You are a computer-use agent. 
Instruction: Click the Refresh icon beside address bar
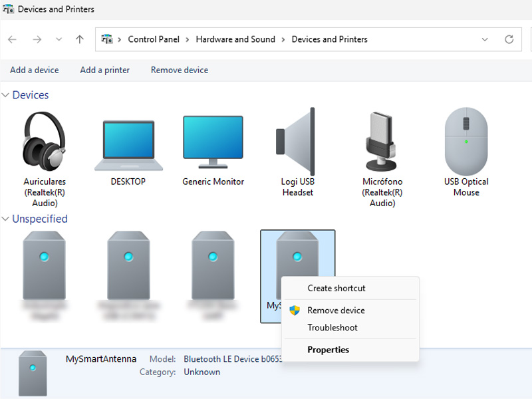click(509, 39)
